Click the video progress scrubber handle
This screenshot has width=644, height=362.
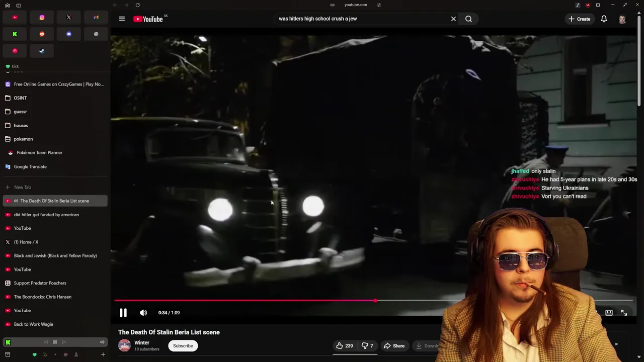coord(375,301)
